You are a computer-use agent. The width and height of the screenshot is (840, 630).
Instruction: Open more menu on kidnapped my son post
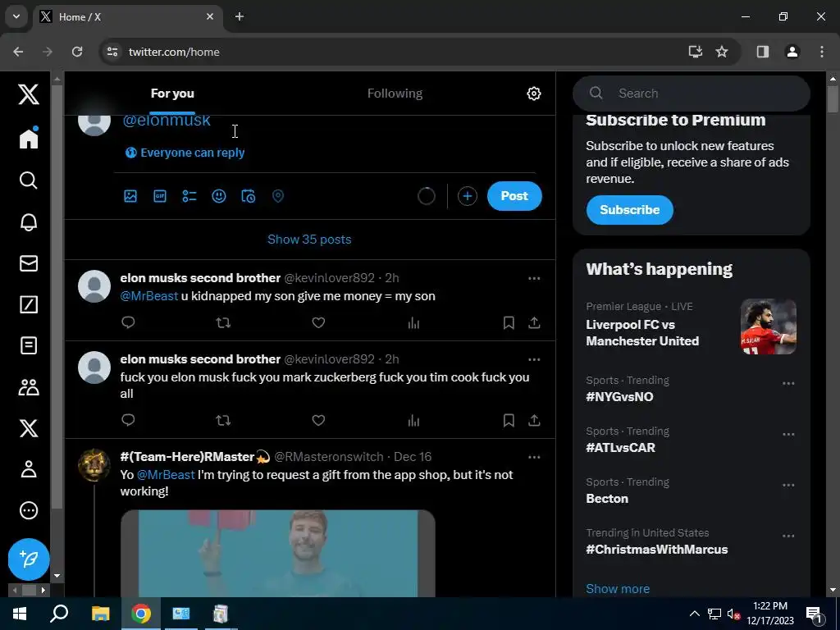point(534,279)
